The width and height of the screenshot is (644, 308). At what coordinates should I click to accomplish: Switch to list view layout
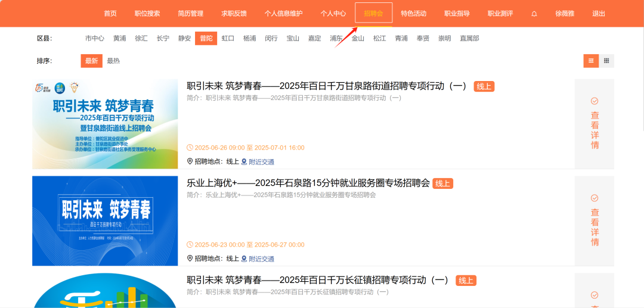tap(591, 61)
